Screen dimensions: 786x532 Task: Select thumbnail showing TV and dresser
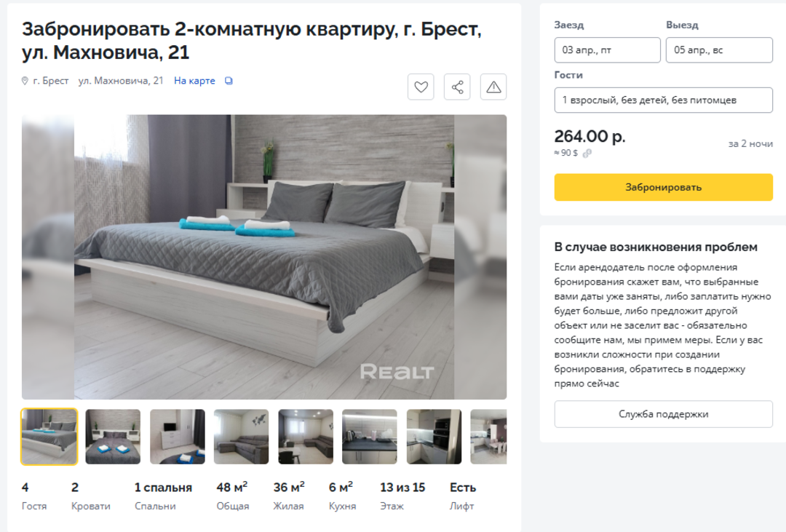point(178,437)
